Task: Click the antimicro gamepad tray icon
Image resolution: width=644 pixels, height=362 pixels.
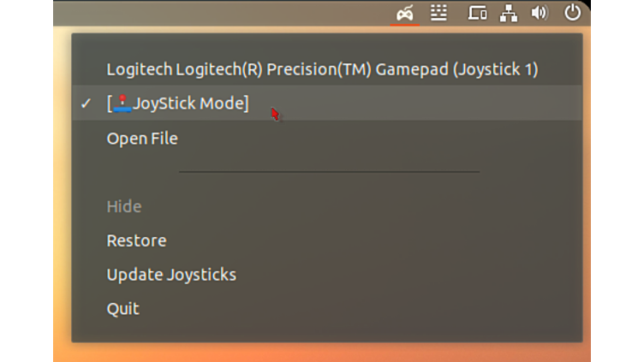Action: pyautogui.click(x=405, y=13)
